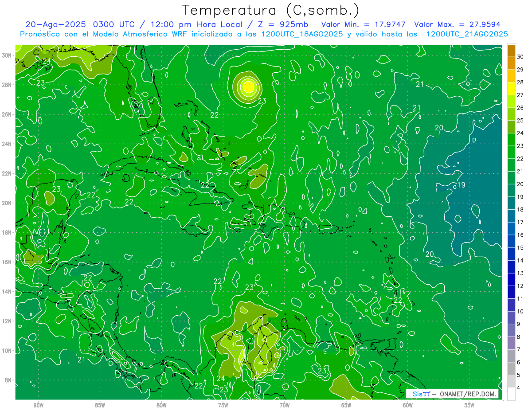Click 'Valor Max. = 27.9594' in header
The width and height of the screenshot is (532, 411).
(x=458, y=24)
